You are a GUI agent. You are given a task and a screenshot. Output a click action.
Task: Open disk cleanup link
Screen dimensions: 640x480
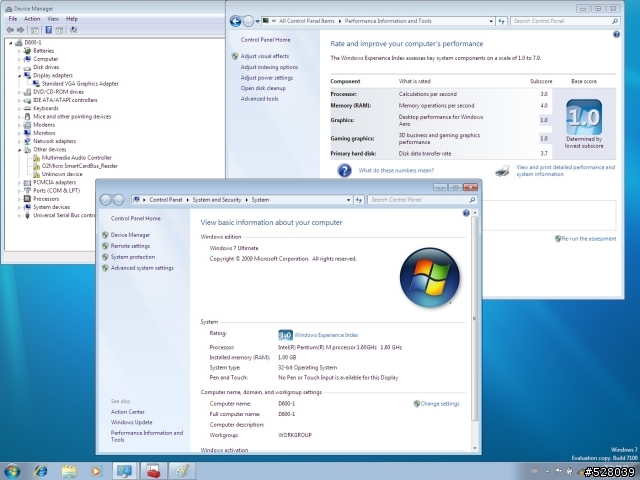tap(263, 88)
